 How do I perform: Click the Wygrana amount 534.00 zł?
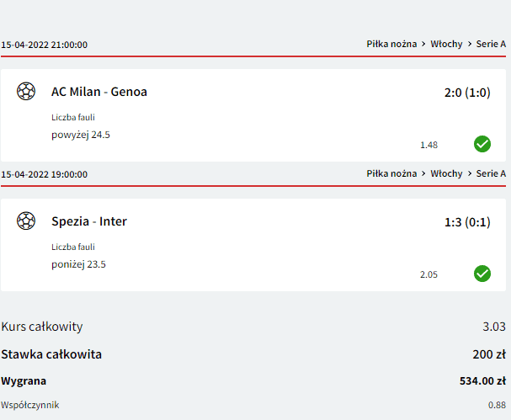click(482, 381)
